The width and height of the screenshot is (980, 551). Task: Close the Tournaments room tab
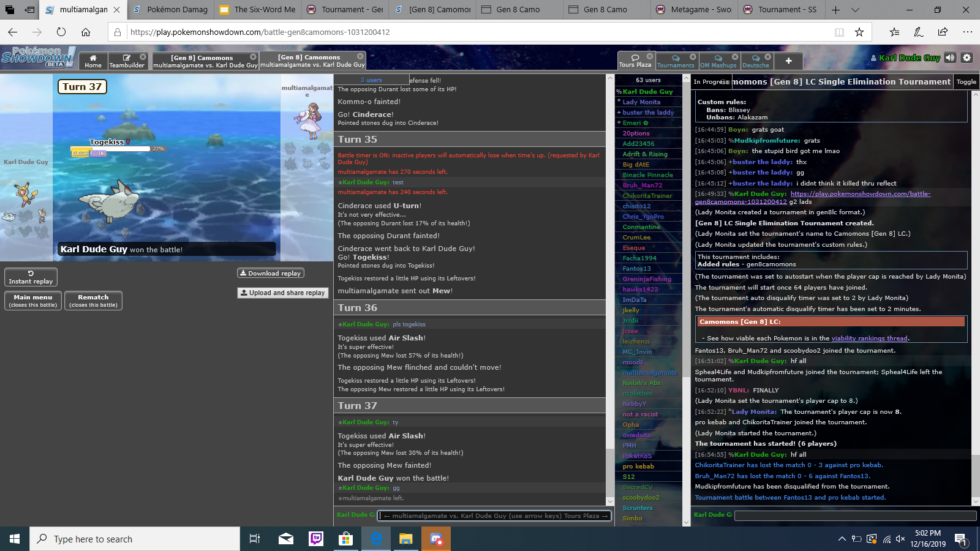[693, 57]
